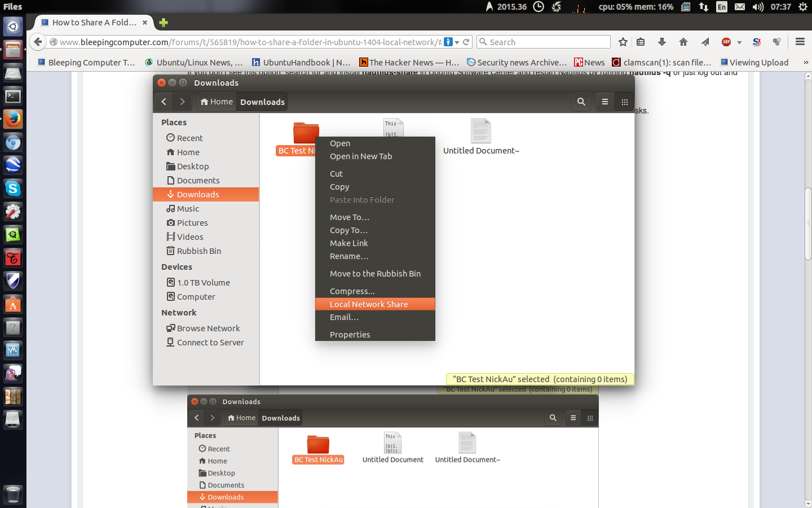Open the Rubbish Bin at the launcher bottom
The width and height of the screenshot is (812, 508).
12,494
